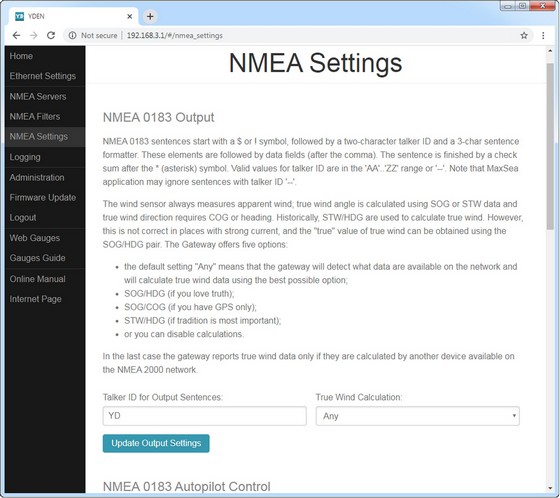Click the scrollbar up arrow
The image size is (560, 498).
[x=550, y=51]
